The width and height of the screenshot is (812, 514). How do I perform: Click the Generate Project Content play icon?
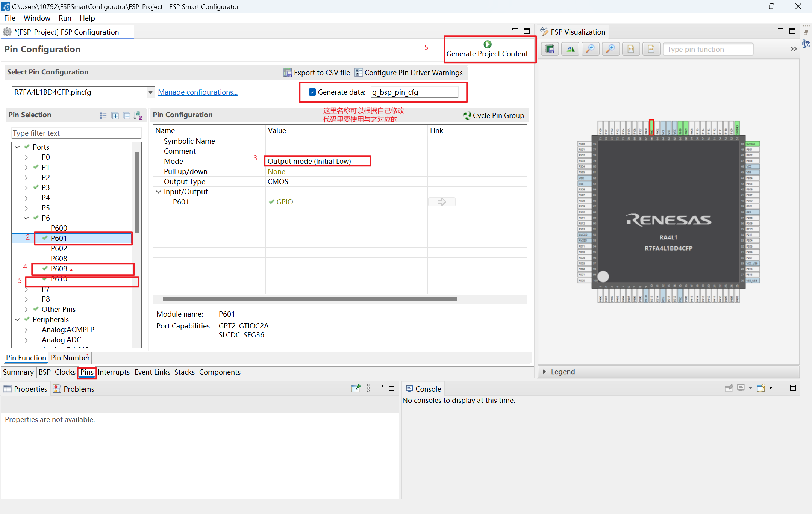pyautogui.click(x=488, y=44)
